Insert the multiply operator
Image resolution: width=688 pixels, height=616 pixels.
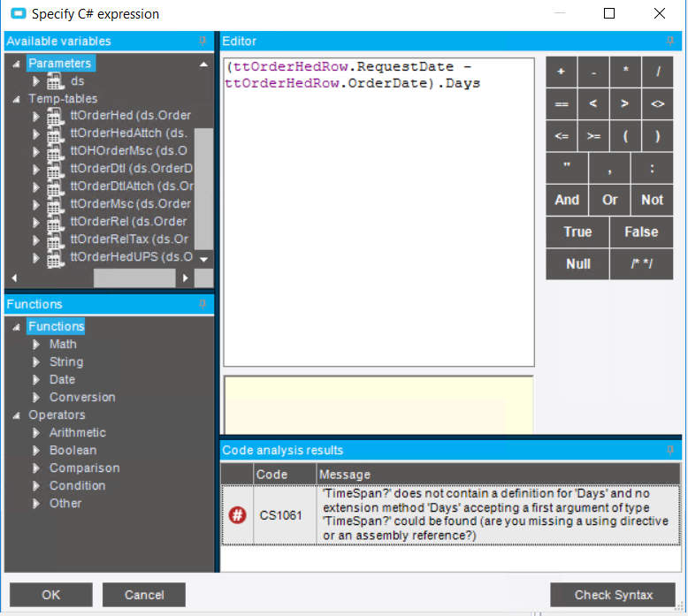[x=625, y=72]
